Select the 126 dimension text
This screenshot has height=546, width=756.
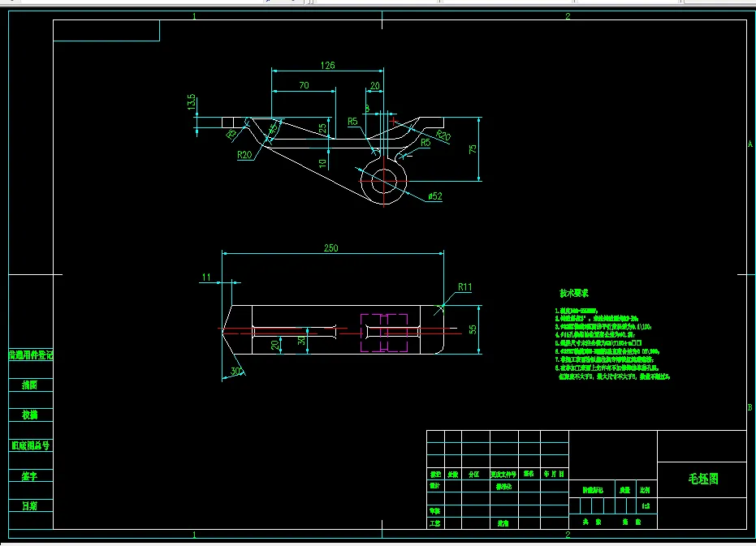point(327,65)
